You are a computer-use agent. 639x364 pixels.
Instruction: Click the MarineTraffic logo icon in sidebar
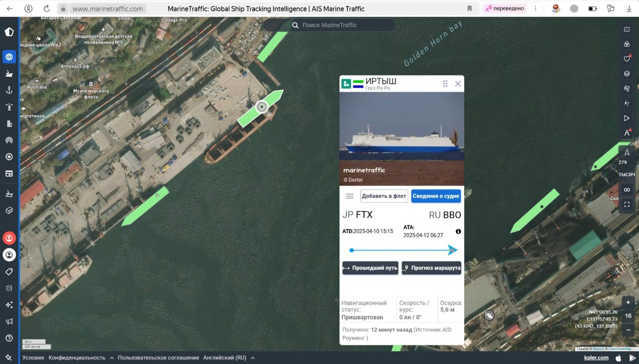click(9, 32)
